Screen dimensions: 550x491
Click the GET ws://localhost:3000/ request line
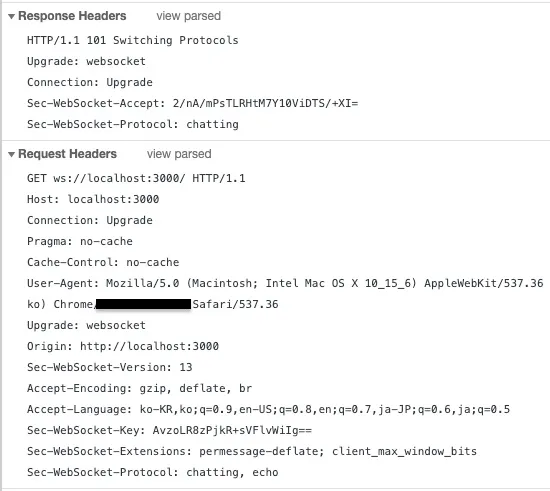coord(136,178)
